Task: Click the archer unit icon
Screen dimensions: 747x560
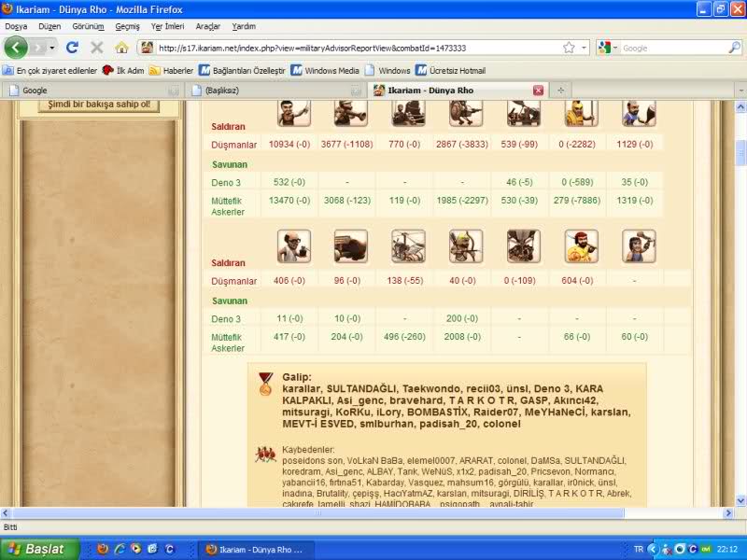Action: (466, 246)
